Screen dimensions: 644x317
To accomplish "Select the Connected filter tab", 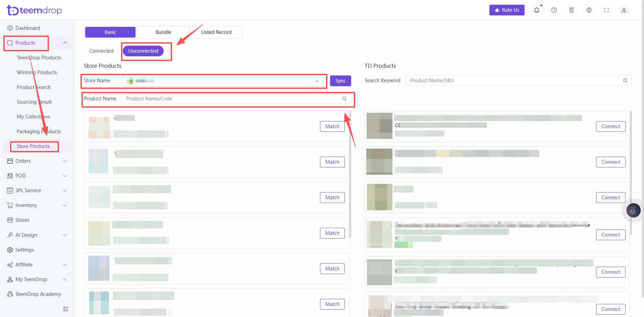I will 101,51.
